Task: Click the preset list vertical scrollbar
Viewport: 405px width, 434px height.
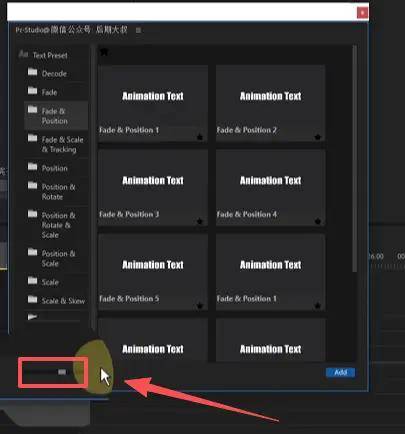Action: click(x=355, y=158)
